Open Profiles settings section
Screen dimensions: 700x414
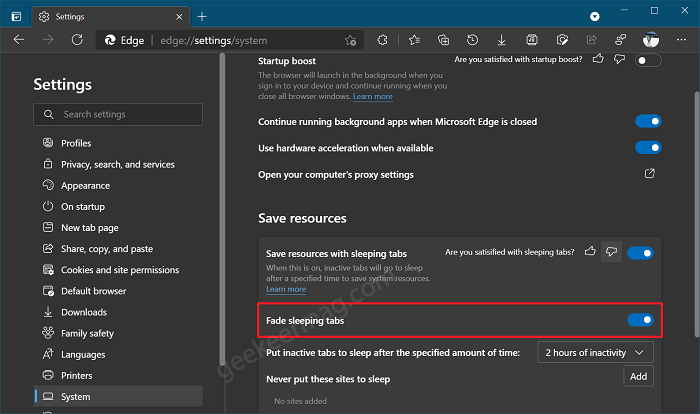pyautogui.click(x=118, y=143)
